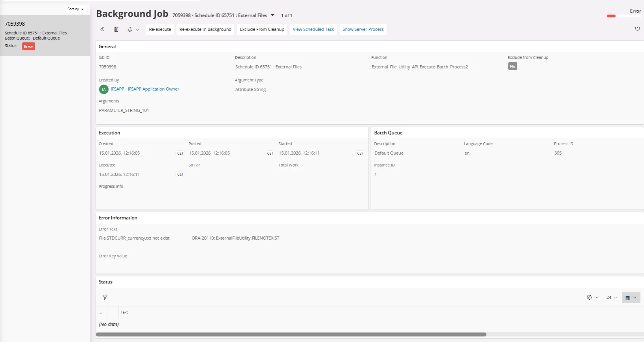Expand the chevron beside the settings gear
644x342 pixels.
[597, 298]
